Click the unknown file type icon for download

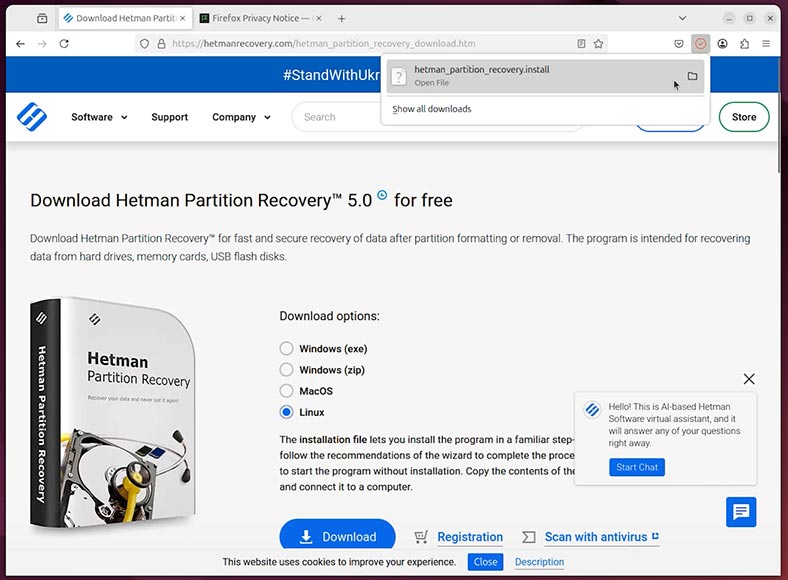(x=399, y=76)
